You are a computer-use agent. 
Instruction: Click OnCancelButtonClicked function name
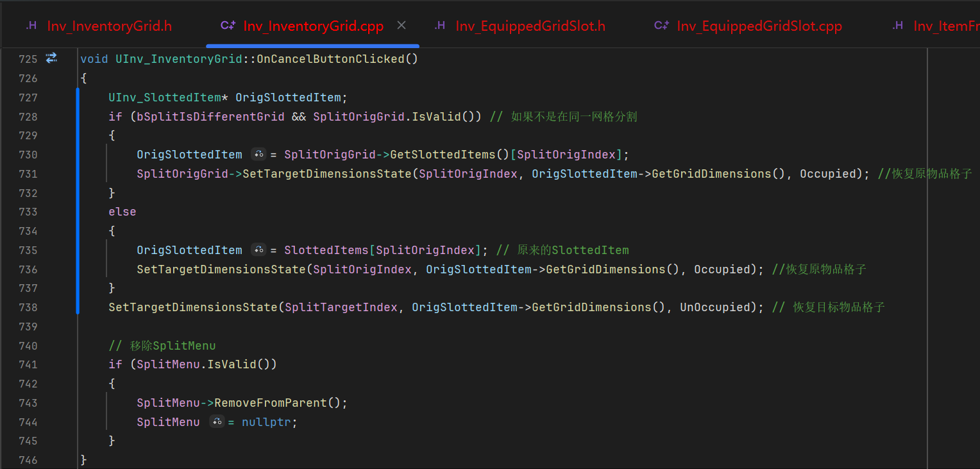[x=330, y=59]
